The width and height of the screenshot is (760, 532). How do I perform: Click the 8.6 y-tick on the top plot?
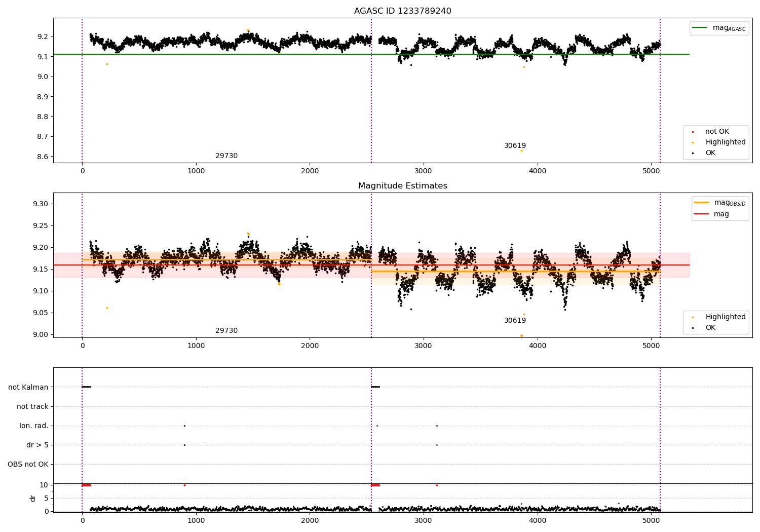(43, 157)
